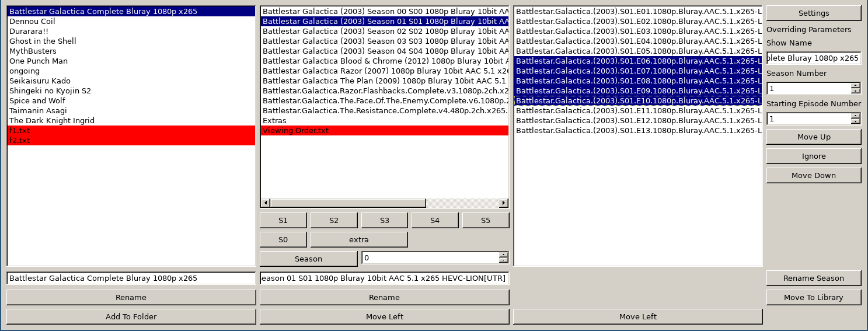Decrease the value next to Season button
868x331 pixels.
coord(504,260)
